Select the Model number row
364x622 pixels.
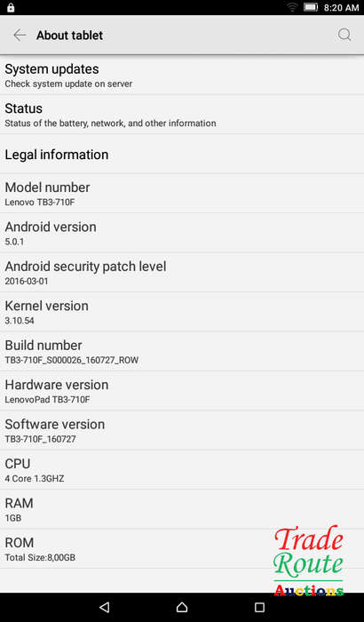pos(182,193)
